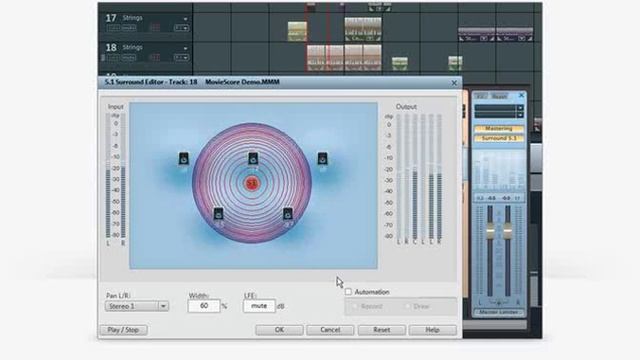Open track 17 small selector dropdown
640x360 pixels.
tap(181, 28)
